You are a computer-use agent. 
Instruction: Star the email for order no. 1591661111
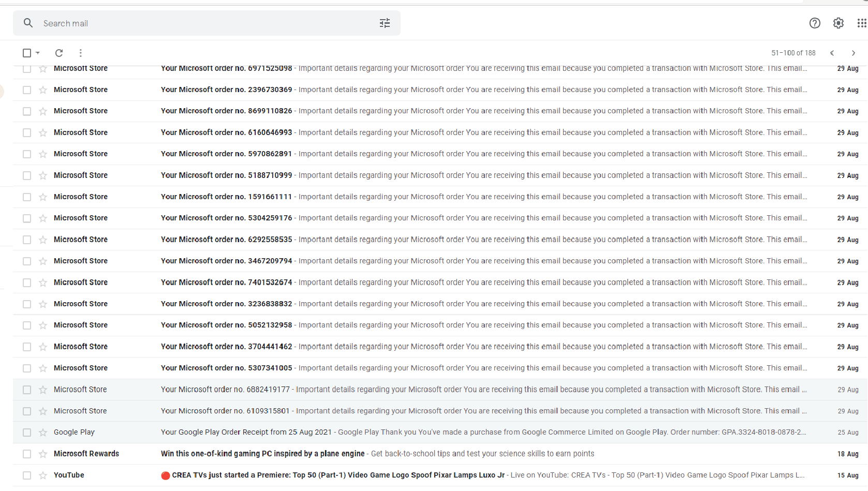click(x=43, y=197)
